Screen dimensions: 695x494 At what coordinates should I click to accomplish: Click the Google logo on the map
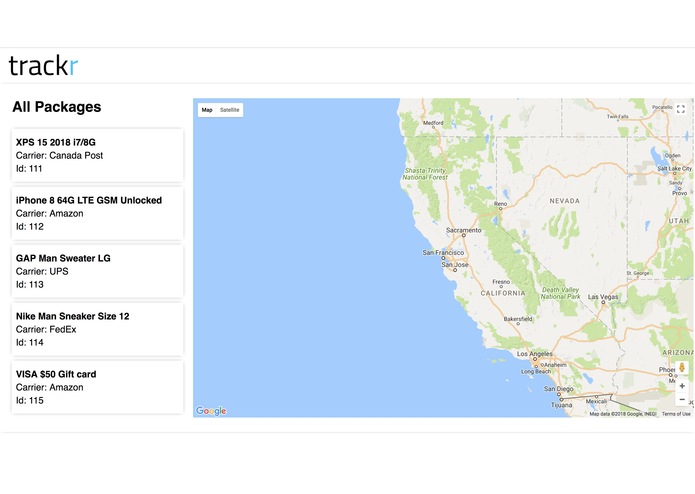(x=211, y=411)
